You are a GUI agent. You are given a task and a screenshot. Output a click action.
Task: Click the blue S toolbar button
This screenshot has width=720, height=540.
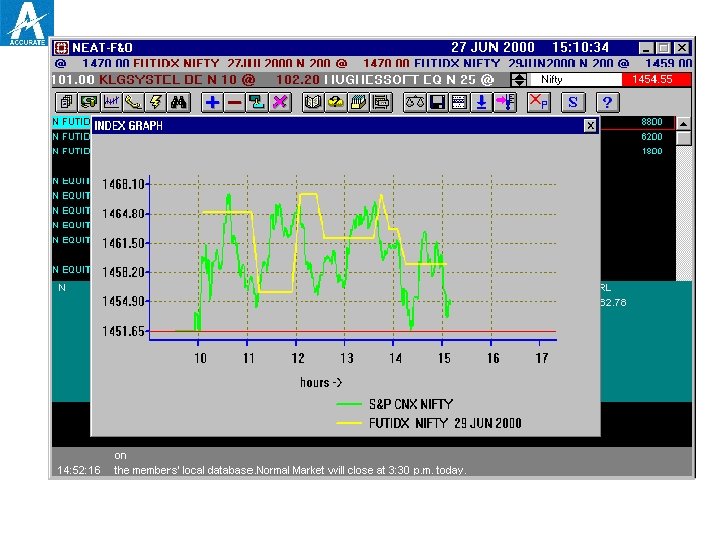[x=573, y=102]
